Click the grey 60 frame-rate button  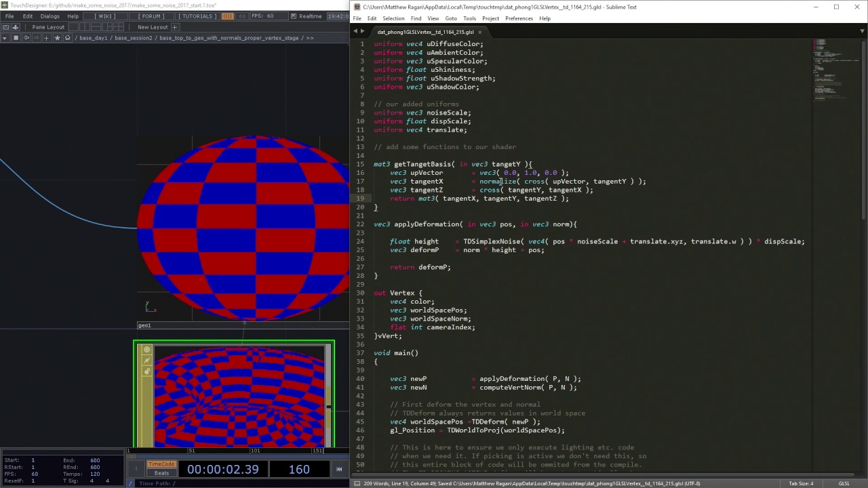pyautogui.click(x=241, y=16)
